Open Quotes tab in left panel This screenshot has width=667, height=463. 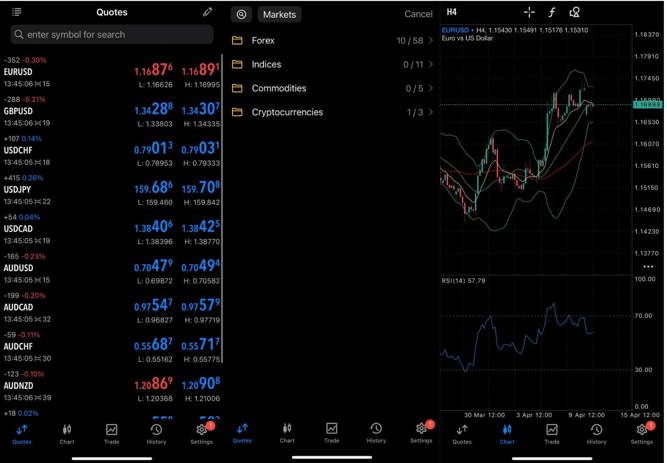pos(22,434)
